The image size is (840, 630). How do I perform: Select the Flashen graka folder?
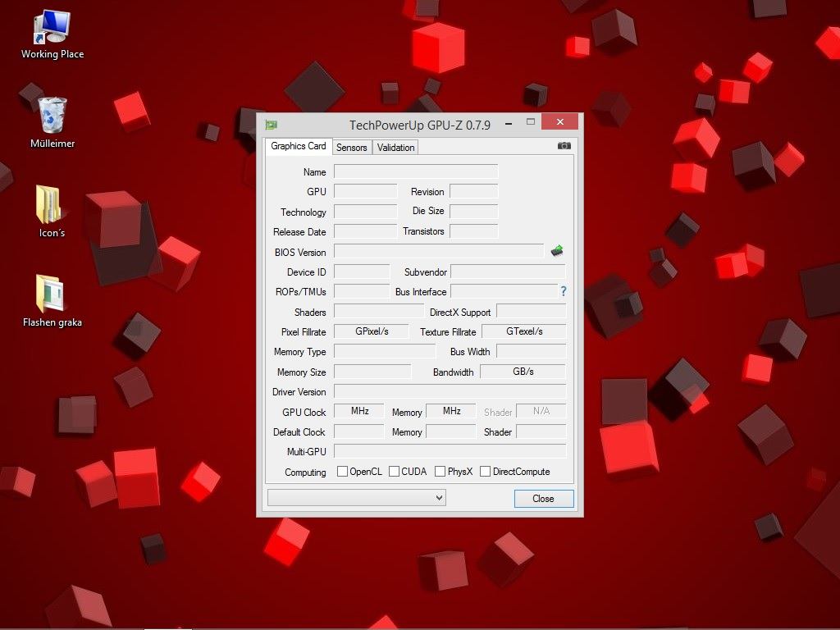52,300
